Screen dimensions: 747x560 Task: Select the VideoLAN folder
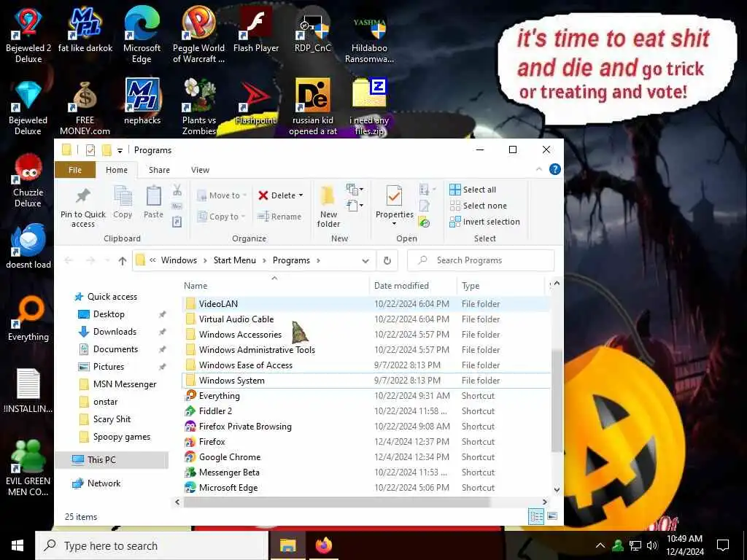365,304
